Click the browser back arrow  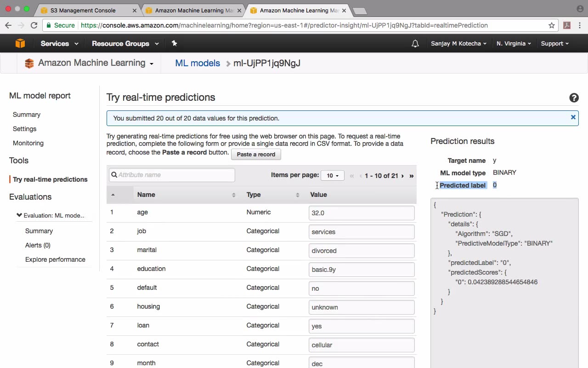(8, 25)
